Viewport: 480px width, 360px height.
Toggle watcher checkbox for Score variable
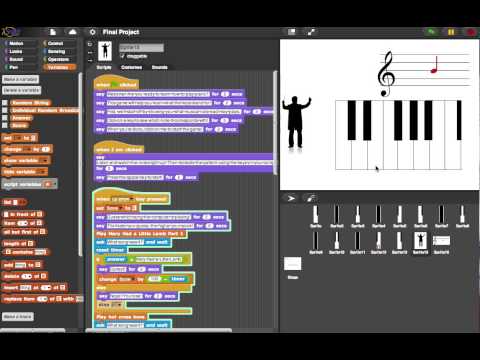point(5,126)
